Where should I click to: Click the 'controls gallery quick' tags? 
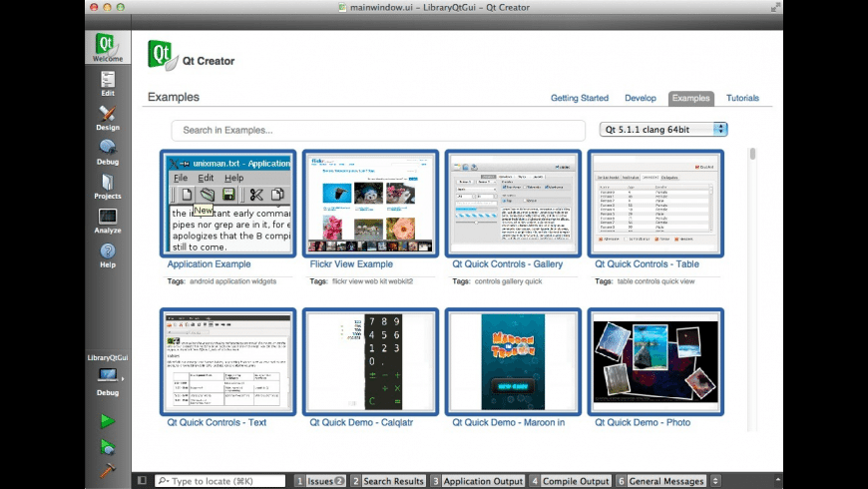coord(508,281)
